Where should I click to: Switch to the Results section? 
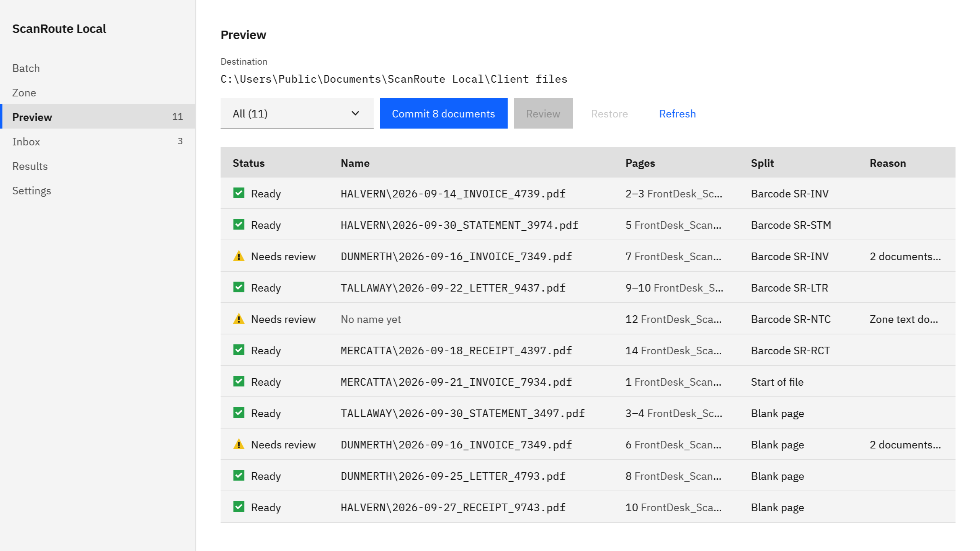(98, 166)
